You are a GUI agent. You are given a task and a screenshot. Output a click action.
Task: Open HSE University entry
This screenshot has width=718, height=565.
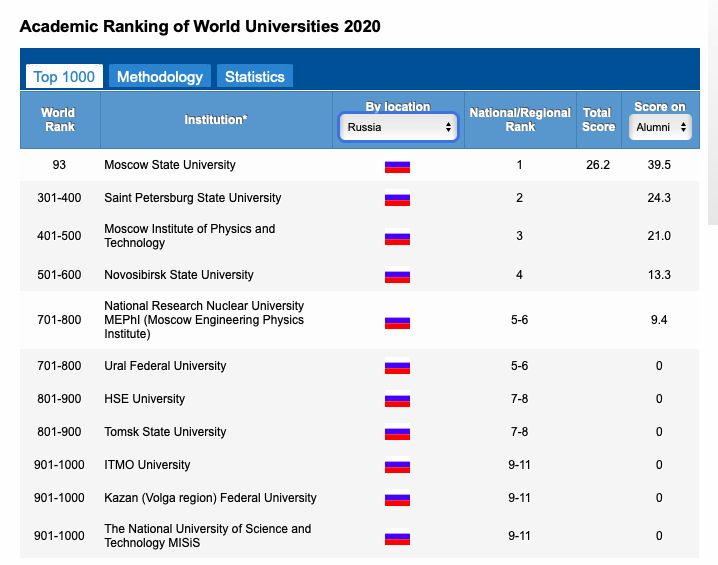pyautogui.click(x=145, y=399)
